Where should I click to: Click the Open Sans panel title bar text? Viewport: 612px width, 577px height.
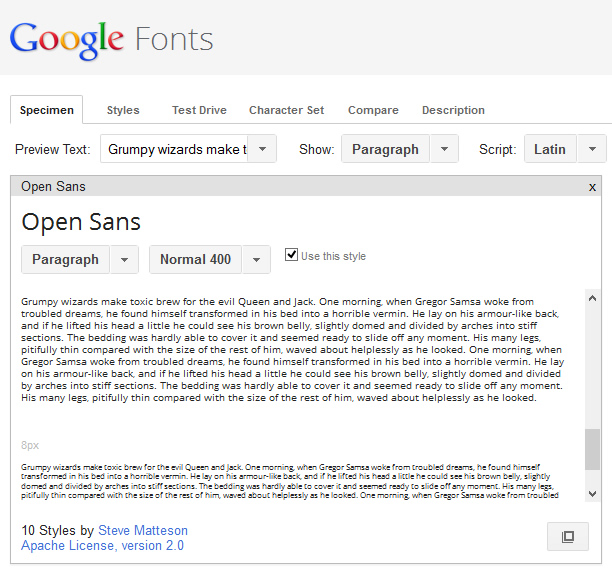53,187
